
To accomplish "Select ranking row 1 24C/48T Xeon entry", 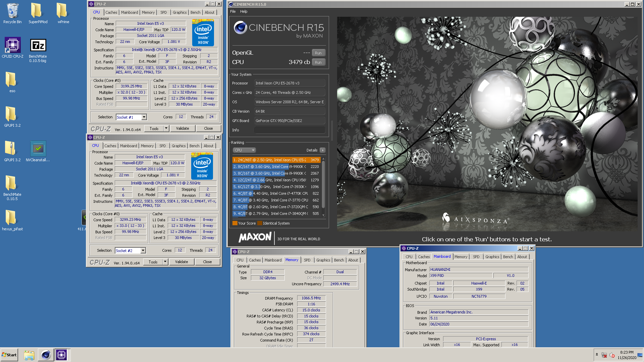I will pos(276,160).
